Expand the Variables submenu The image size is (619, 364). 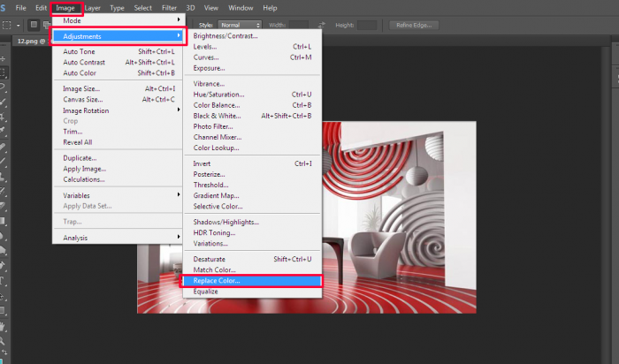(118, 195)
